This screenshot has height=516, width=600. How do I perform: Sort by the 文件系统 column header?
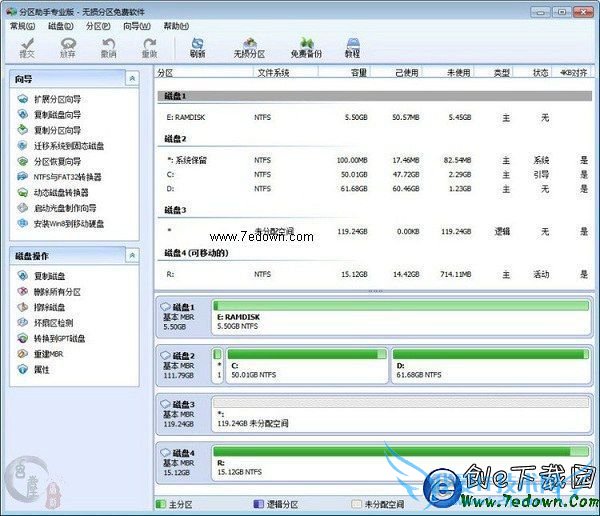click(285, 72)
